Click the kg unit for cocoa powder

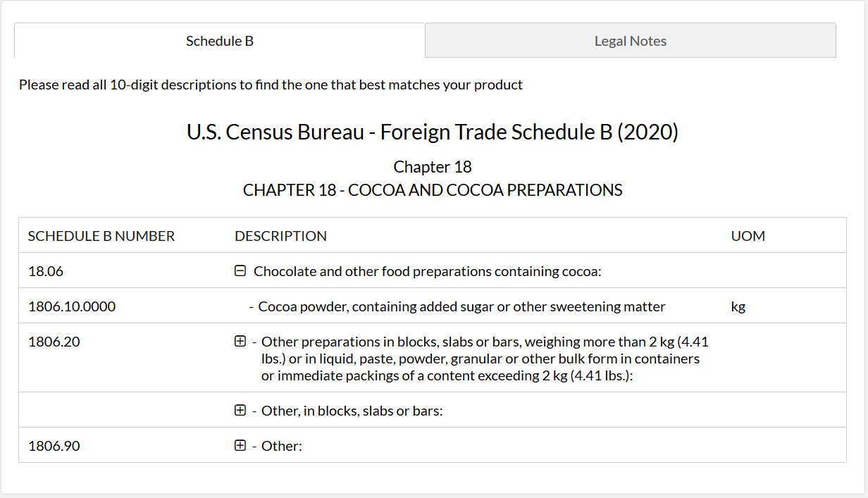738,306
